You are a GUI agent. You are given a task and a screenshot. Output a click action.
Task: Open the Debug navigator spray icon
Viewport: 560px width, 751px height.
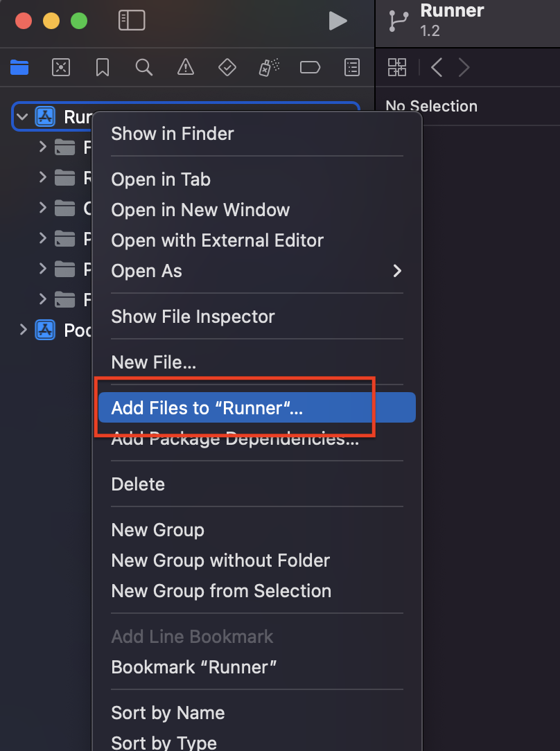click(x=268, y=67)
